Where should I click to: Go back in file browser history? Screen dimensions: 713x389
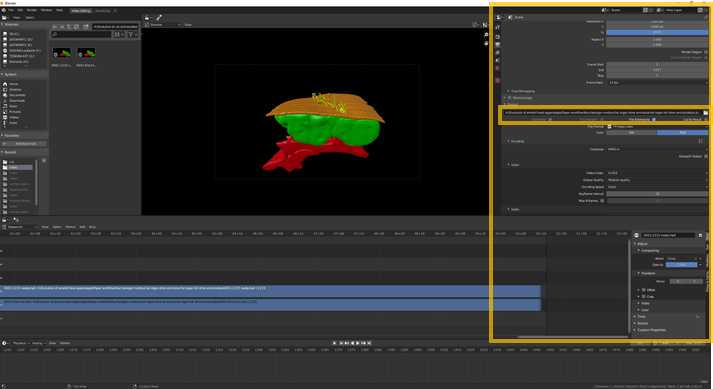coord(55,26)
